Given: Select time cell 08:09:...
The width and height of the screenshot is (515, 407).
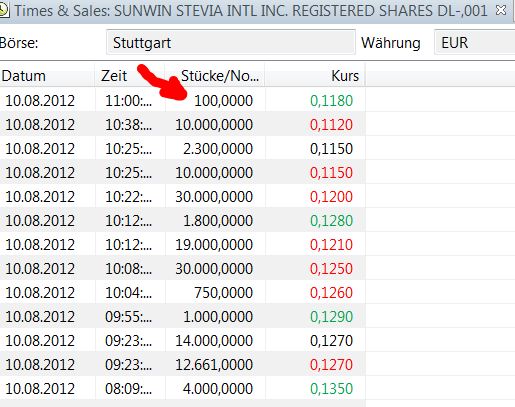Looking at the screenshot, I should tap(128, 389).
